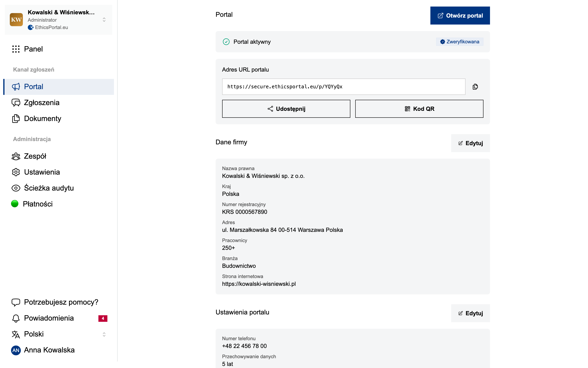Click the Dokumenty files icon
The height and width of the screenshot is (368, 588).
16,119
